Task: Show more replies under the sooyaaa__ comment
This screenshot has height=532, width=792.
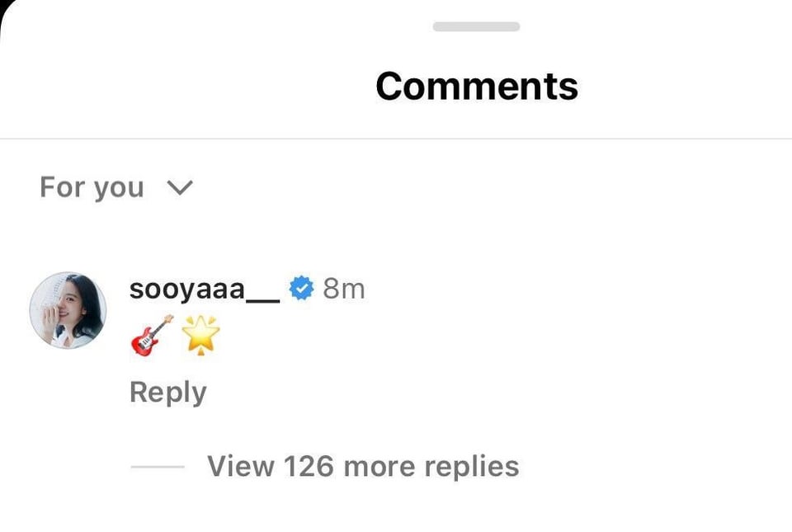Action: pyautogui.click(x=362, y=466)
